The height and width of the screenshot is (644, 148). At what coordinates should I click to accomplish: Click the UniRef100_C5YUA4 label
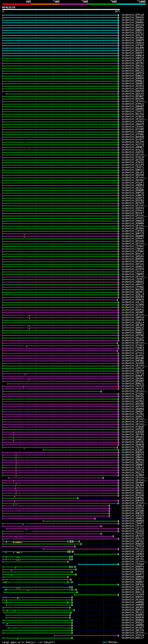pos(133,564)
